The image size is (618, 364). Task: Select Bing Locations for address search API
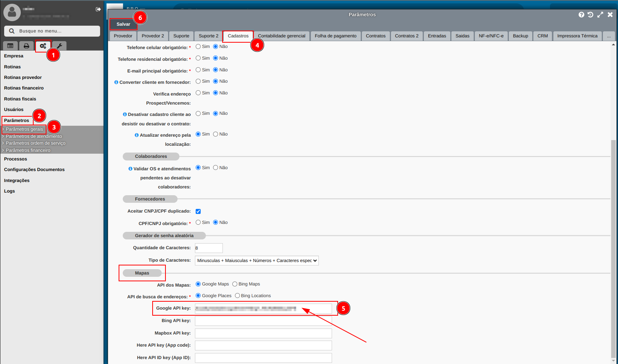(237, 296)
